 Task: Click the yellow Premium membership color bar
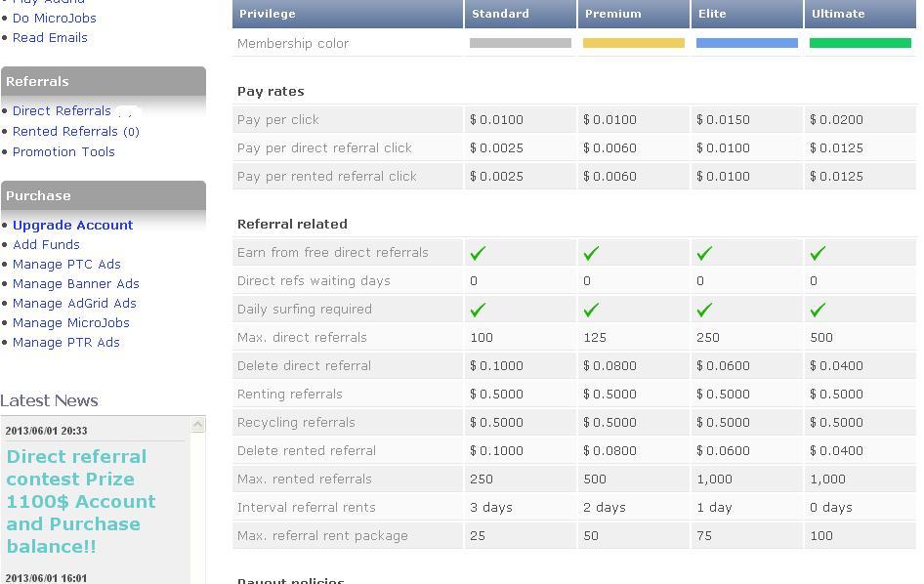coord(634,43)
